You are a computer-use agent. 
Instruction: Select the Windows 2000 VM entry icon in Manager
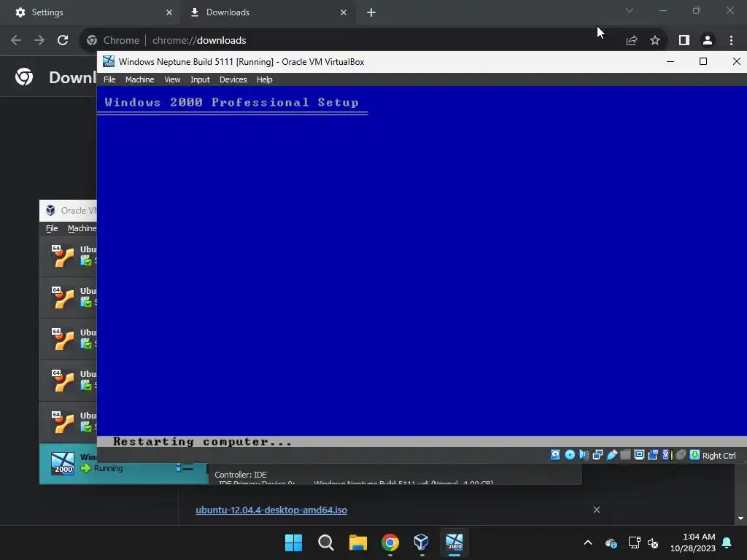[63, 463]
